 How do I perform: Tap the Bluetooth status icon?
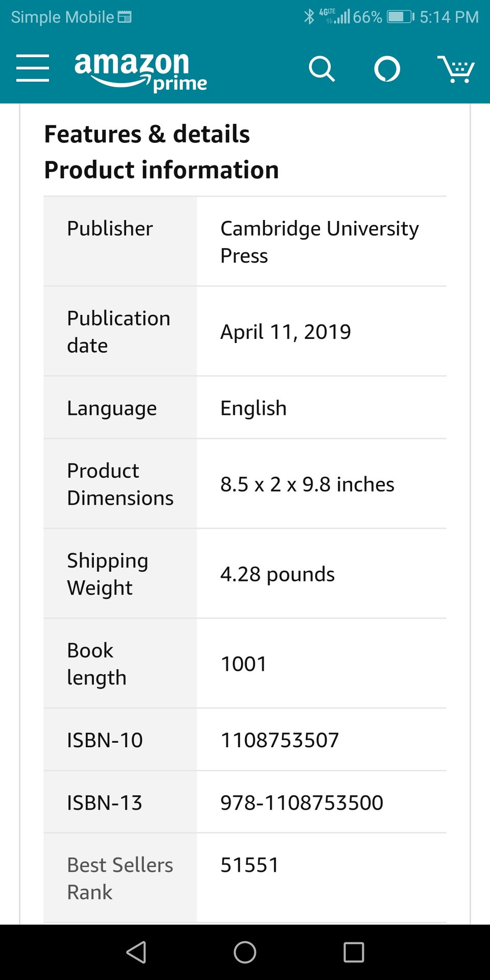309,17
